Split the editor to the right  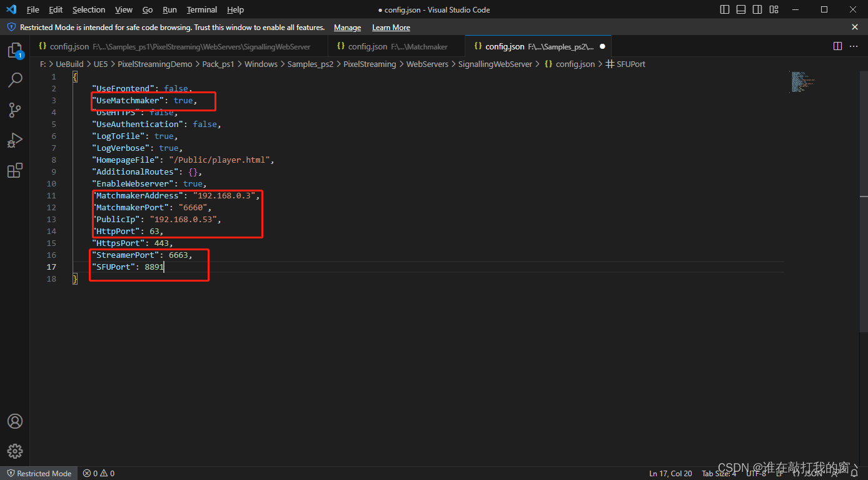[837, 46]
